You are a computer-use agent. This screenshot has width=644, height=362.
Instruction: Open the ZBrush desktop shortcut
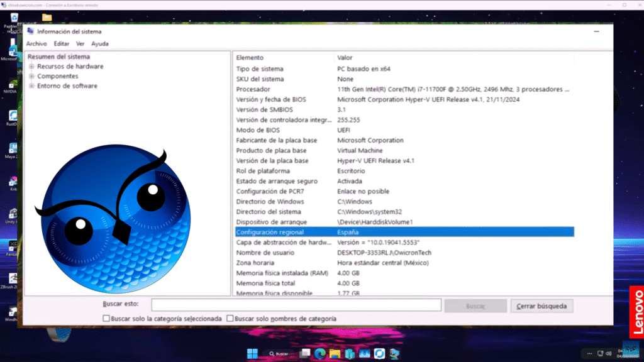pos(12,278)
